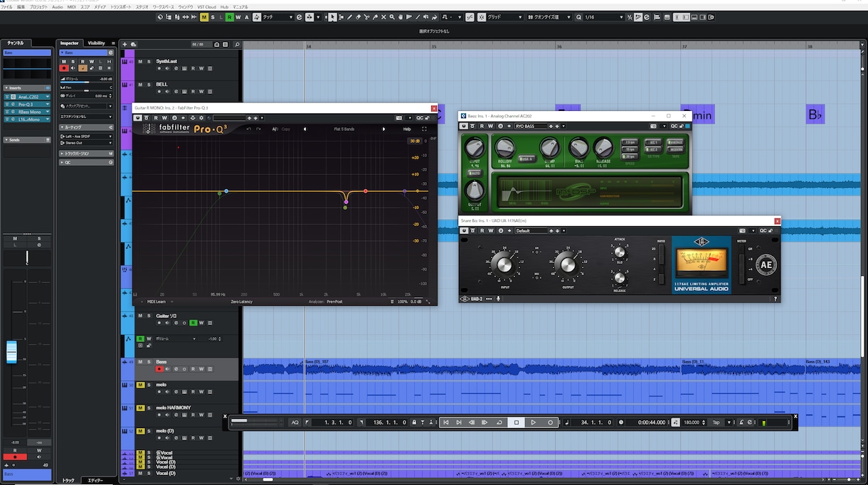
Task: Start playback with the transport Play button
Action: (534, 422)
